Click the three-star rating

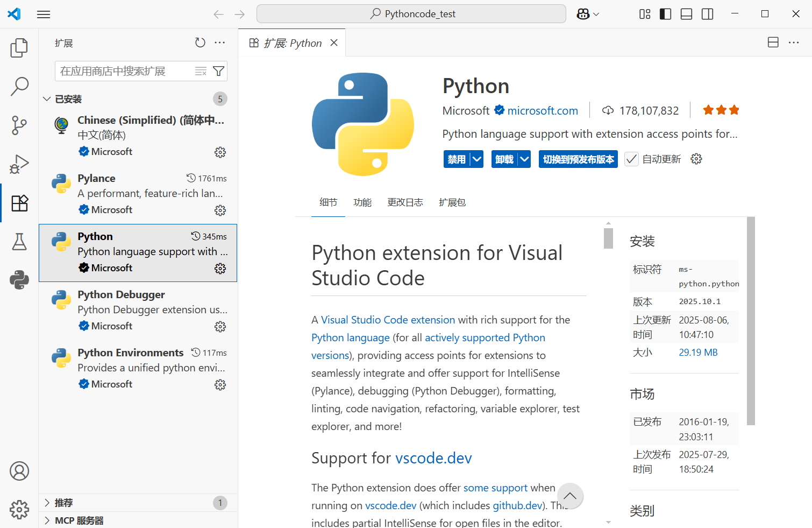coord(721,110)
